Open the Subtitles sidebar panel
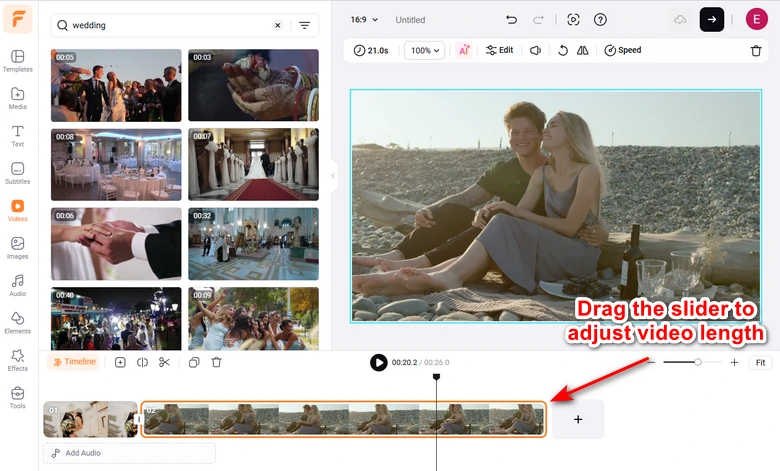Viewport: 780px width, 471px height. pos(17,173)
